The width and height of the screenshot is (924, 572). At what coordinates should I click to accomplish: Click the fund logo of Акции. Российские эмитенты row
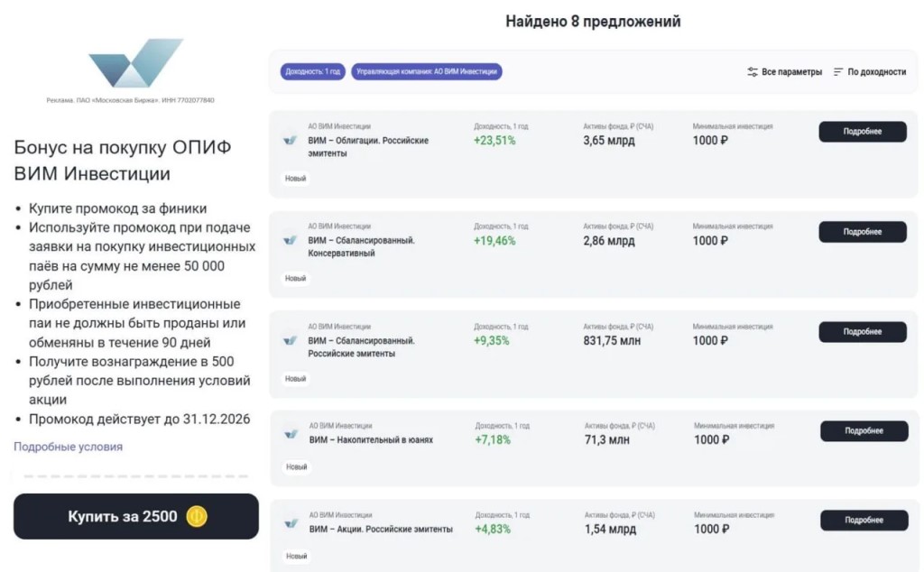[291, 523]
